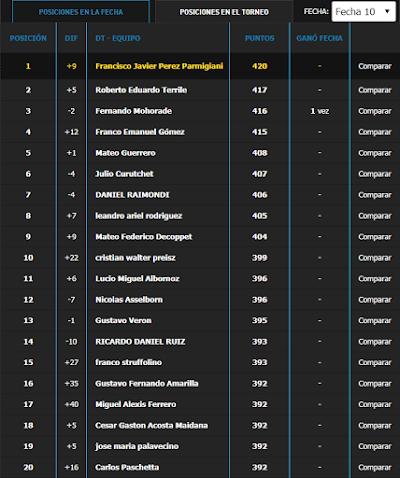
Task: Compare with franco struffolino
Action: tap(375, 362)
